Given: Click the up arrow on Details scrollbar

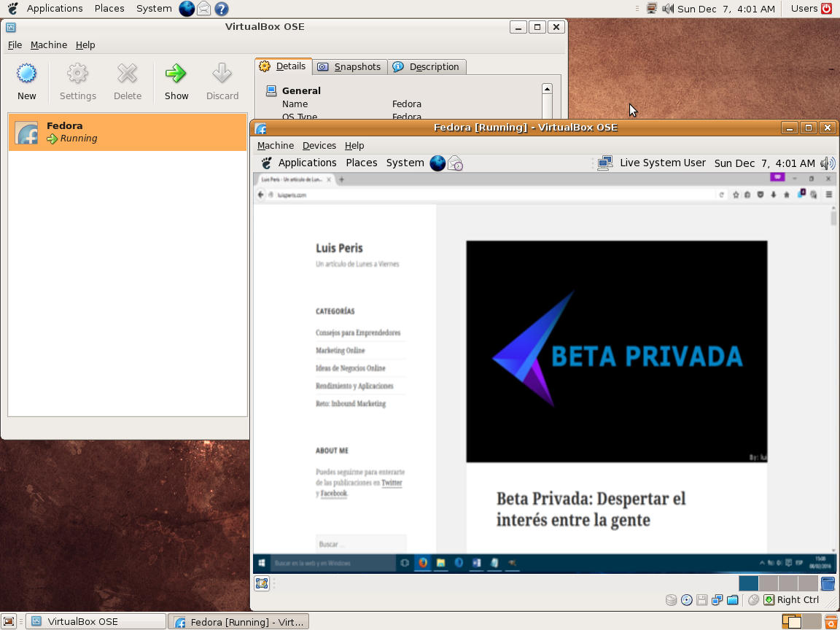Looking at the screenshot, I should click(x=547, y=89).
